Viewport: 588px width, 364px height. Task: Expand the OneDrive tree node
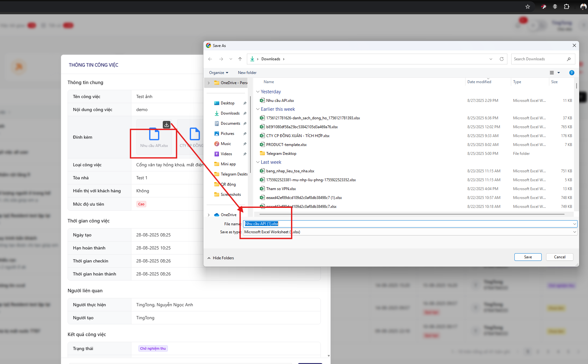pos(208,215)
